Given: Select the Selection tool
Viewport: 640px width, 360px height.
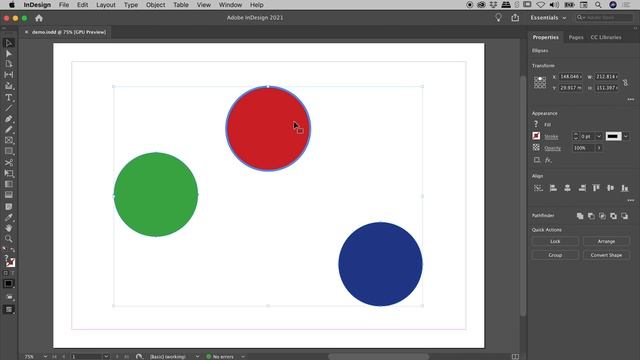Looking at the screenshot, I should tap(9, 43).
